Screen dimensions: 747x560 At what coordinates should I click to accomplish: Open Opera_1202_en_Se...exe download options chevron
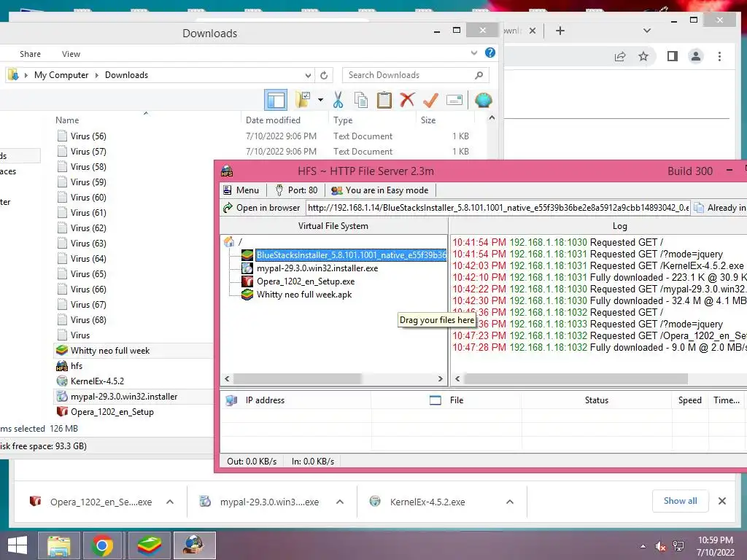click(169, 502)
